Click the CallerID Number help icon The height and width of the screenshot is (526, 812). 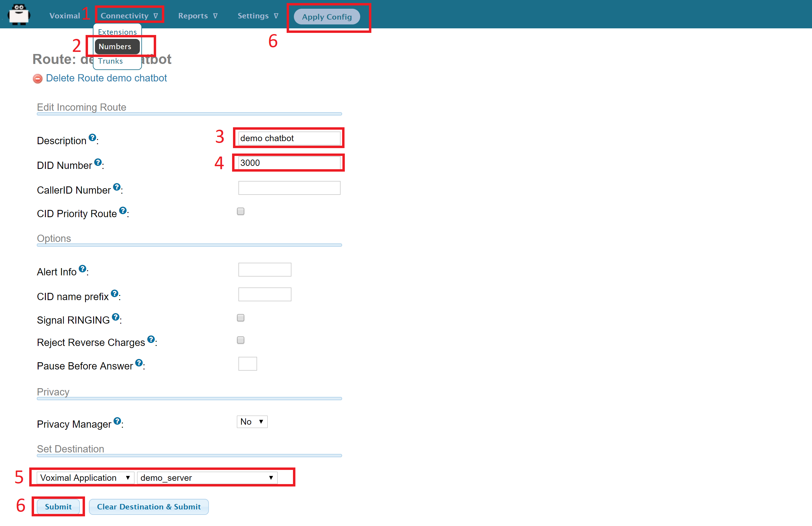click(117, 187)
